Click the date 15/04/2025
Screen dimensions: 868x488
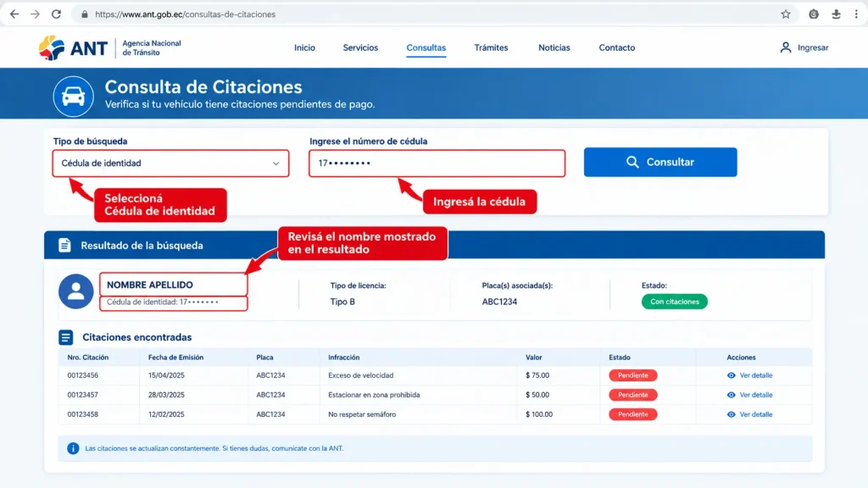(167, 375)
